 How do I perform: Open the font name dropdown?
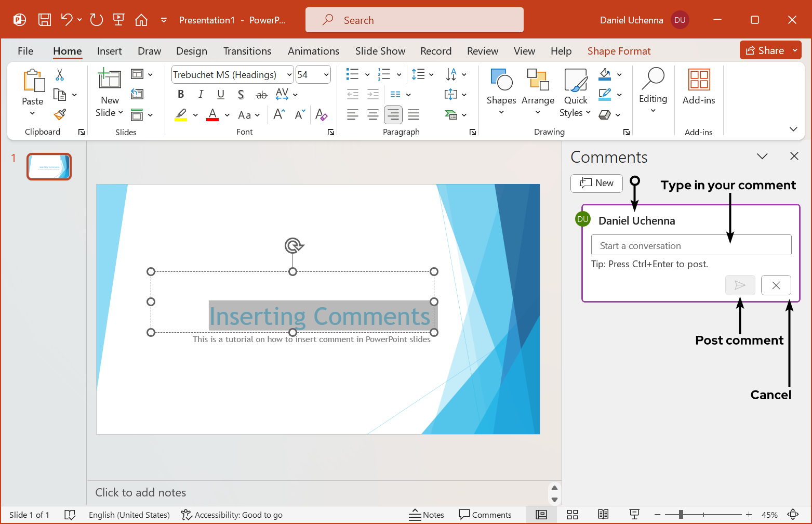coord(289,75)
